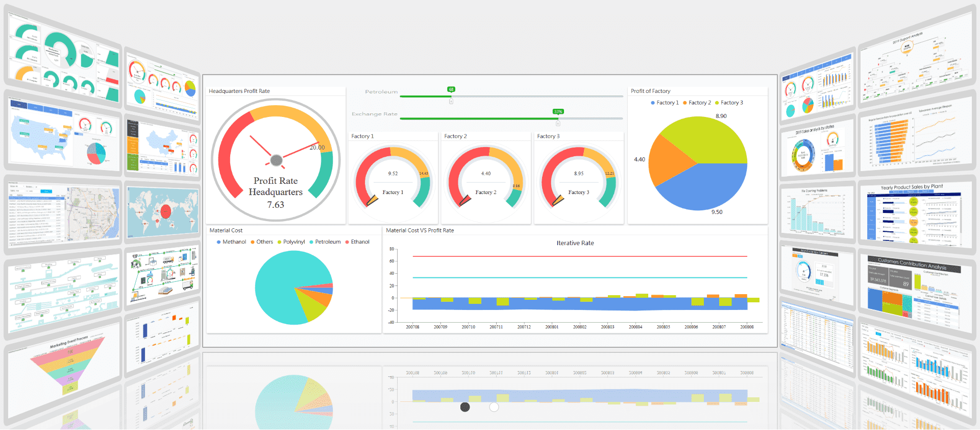Click the Iterative Rate chart heading

(x=575, y=243)
